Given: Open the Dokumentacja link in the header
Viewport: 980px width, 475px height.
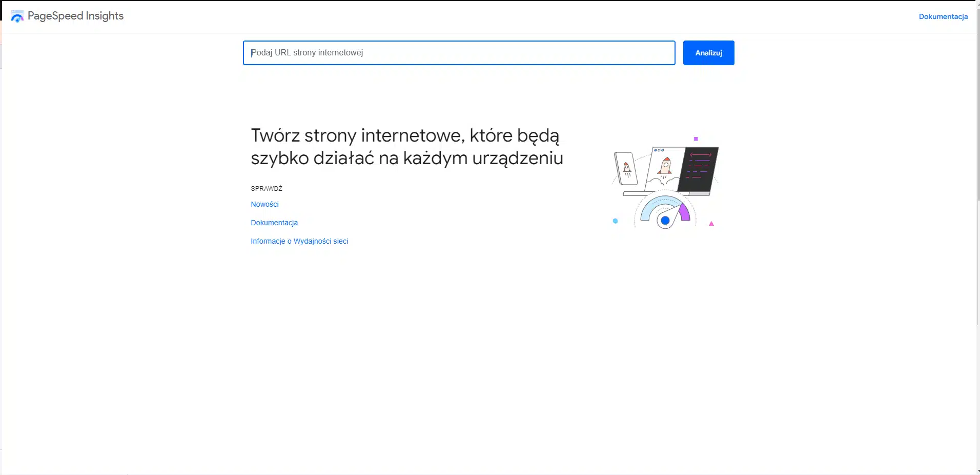Looking at the screenshot, I should [x=943, y=16].
